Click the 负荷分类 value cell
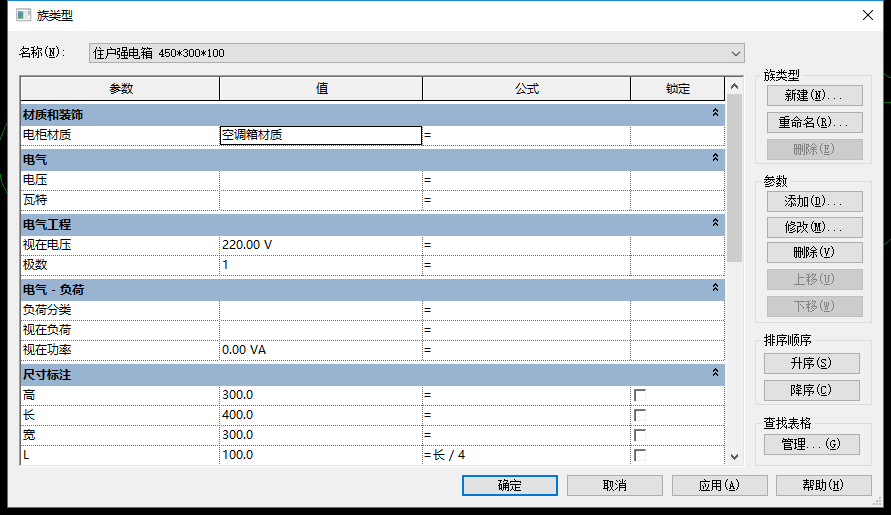This screenshot has width=891, height=515. pos(320,310)
